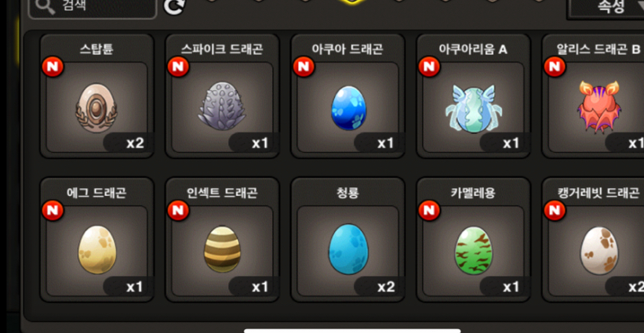644x333 pixels.
Task: Select the 카멜레용 green striped egg
Action: [x=474, y=250]
